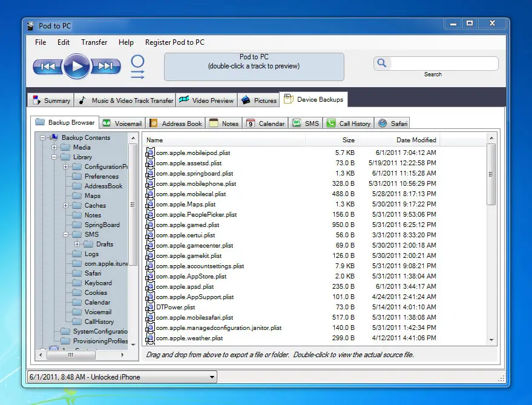Select the Device Backups tab
The width and height of the screenshot is (532, 405).
[314, 99]
